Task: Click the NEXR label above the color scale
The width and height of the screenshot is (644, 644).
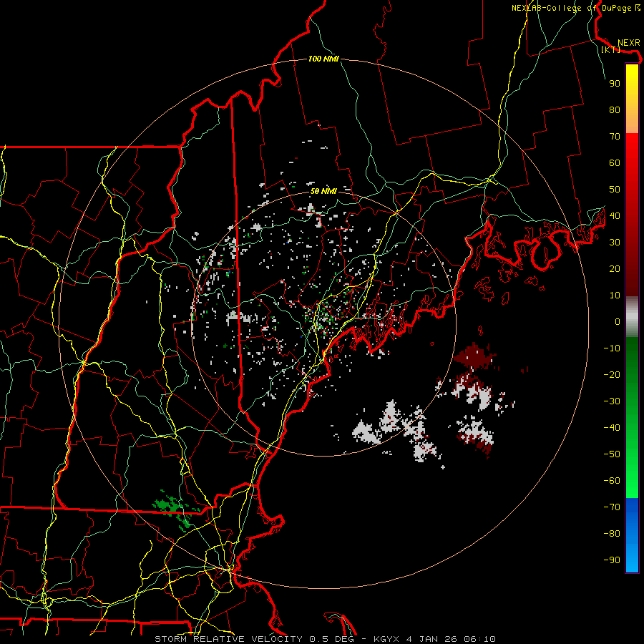Action: click(x=628, y=43)
